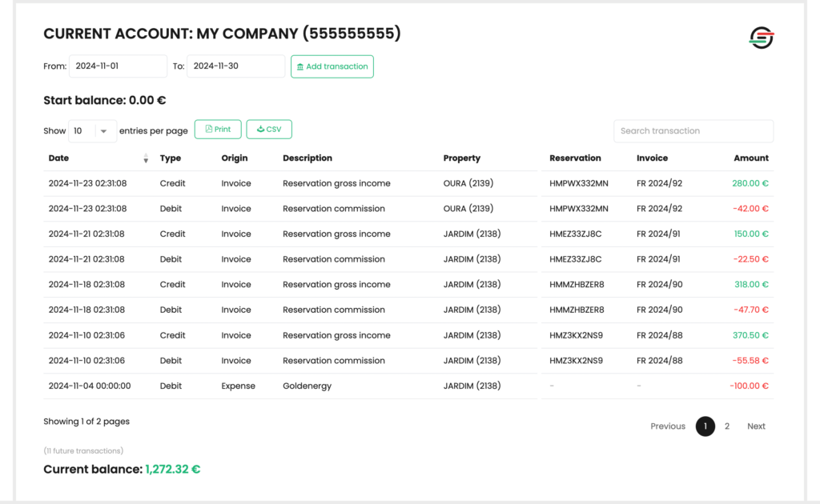
Task: Click the bank icon in Add transaction
Action: (300, 67)
